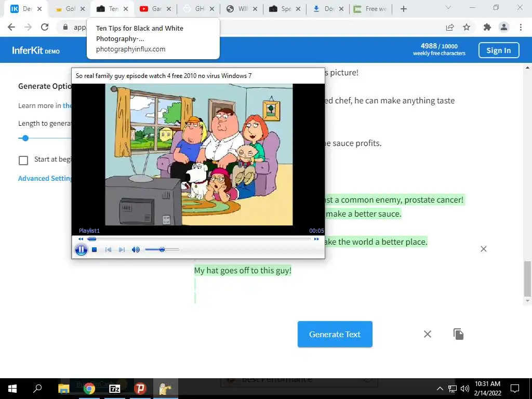Click the forward navigation arrow

click(28, 27)
